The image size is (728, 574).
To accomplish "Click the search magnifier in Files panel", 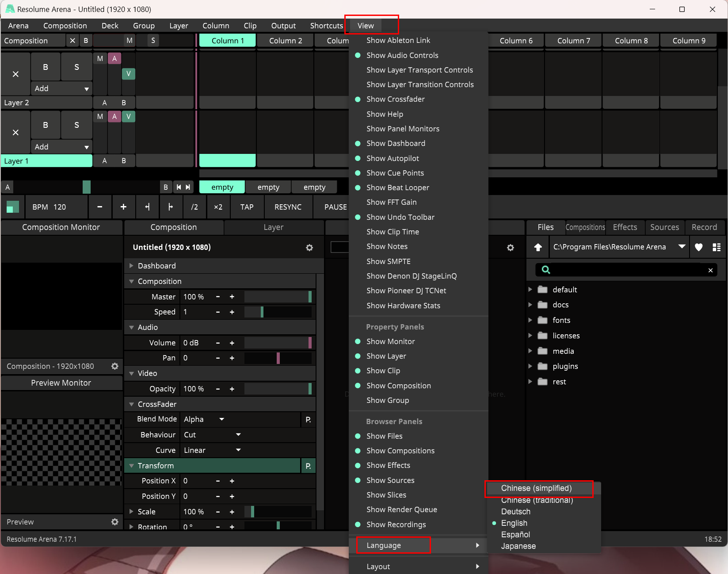I will click(x=546, y=270).
